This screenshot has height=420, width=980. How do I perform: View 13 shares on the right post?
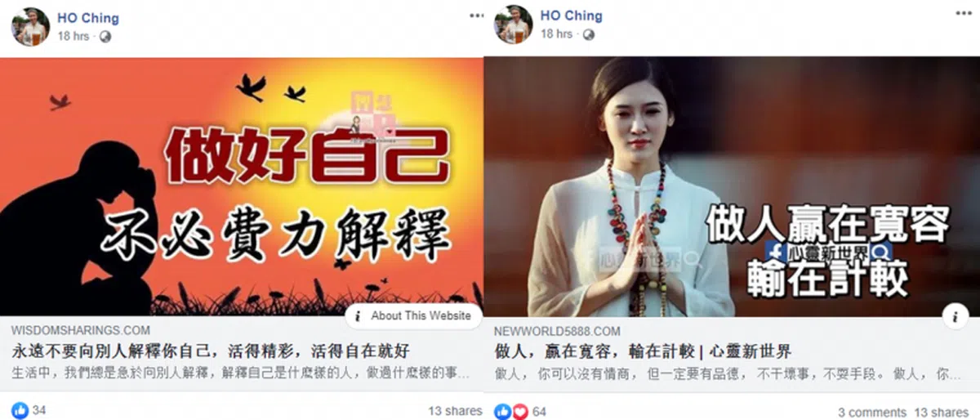941,412
